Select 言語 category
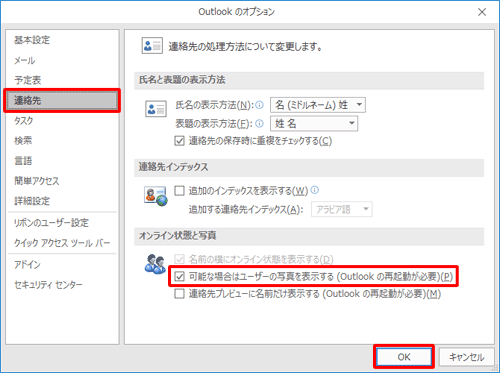This screenshot has width=500, height=373. point(62,161)
